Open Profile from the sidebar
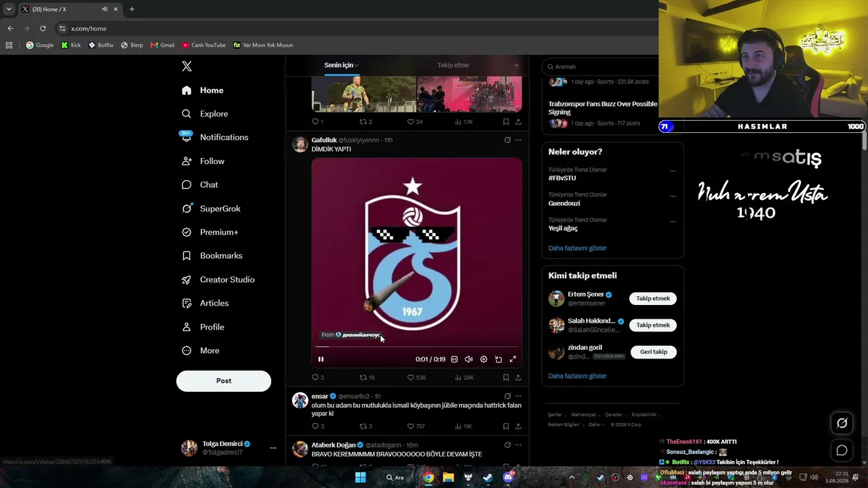The image size is (868, 488). 203,327
